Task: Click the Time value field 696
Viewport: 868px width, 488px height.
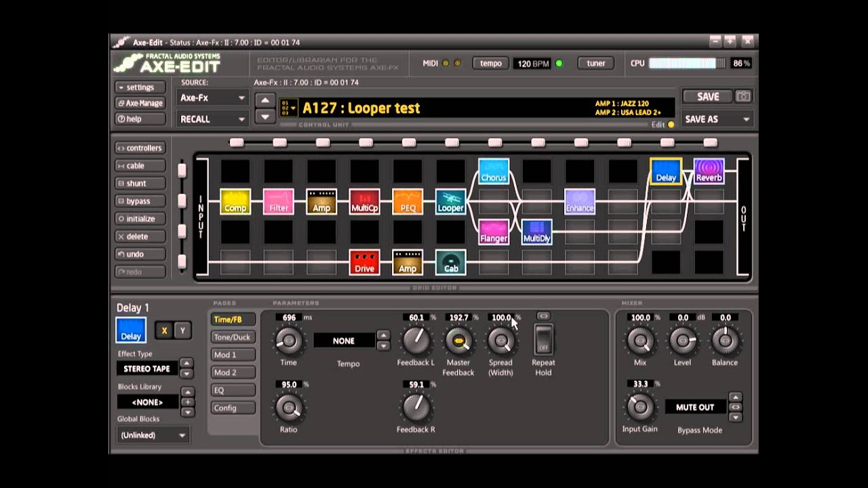Action: point(289,317)
